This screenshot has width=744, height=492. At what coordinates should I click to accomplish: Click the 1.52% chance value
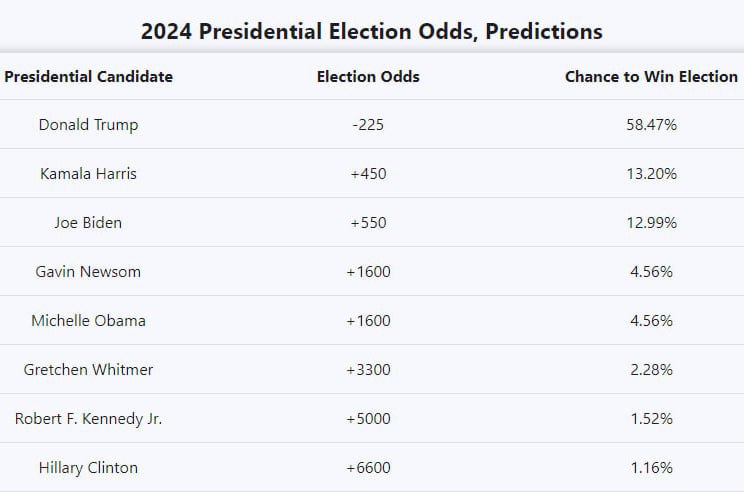click(x=649, y=419)
